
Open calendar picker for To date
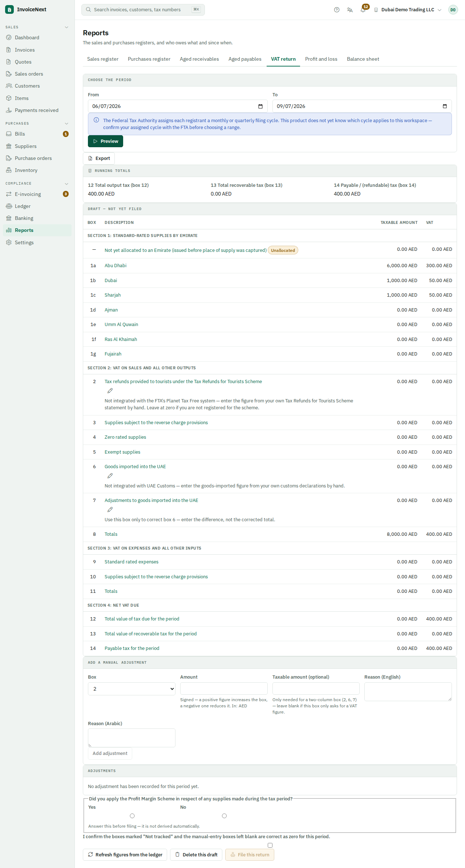(x=445, y=106)
